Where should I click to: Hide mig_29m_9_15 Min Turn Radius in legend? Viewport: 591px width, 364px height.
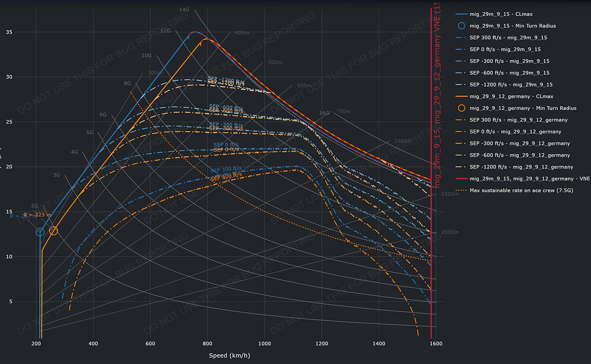click(x=512, y=25)
